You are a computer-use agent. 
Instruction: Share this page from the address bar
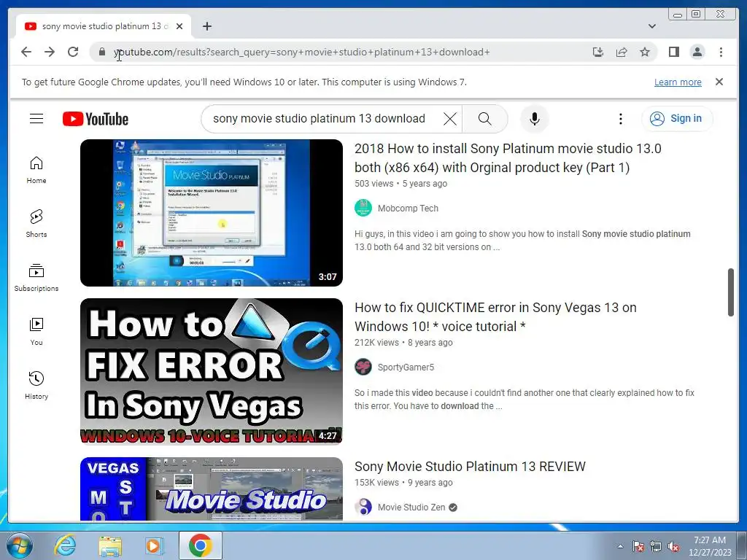point(622,52)
